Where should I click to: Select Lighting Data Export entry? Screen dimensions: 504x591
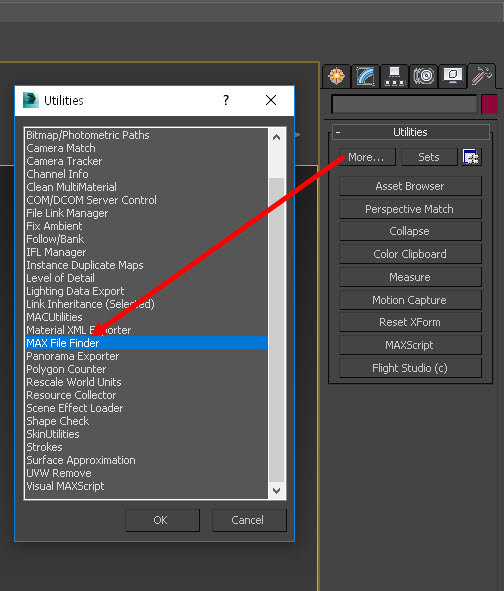tap(146, 291)
